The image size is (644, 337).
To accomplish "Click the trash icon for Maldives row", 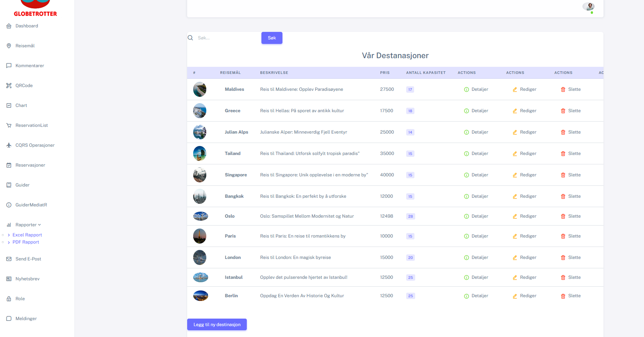I will pyautogui.click(x=563, y=89).
